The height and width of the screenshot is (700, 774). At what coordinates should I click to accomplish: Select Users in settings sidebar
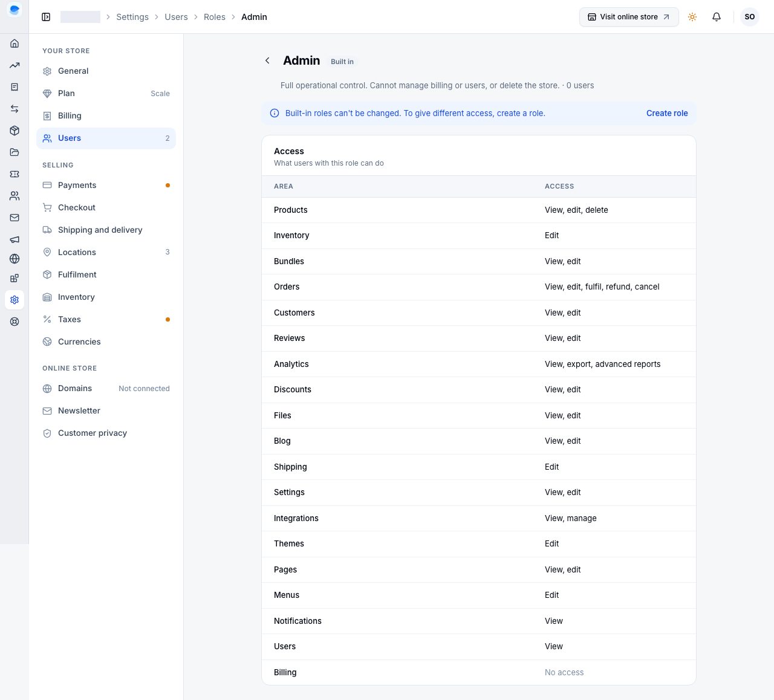click(x=106, y=138)
